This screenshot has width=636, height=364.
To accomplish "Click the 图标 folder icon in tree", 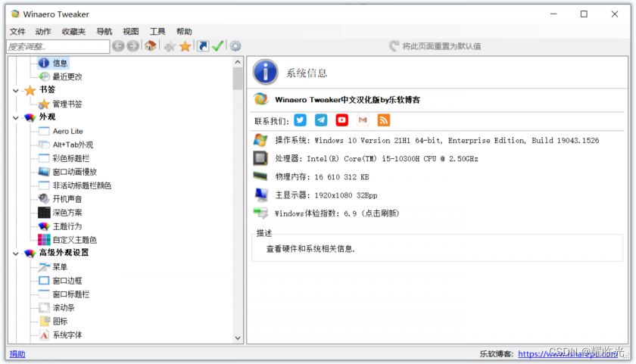I will (x=45, y=321).
